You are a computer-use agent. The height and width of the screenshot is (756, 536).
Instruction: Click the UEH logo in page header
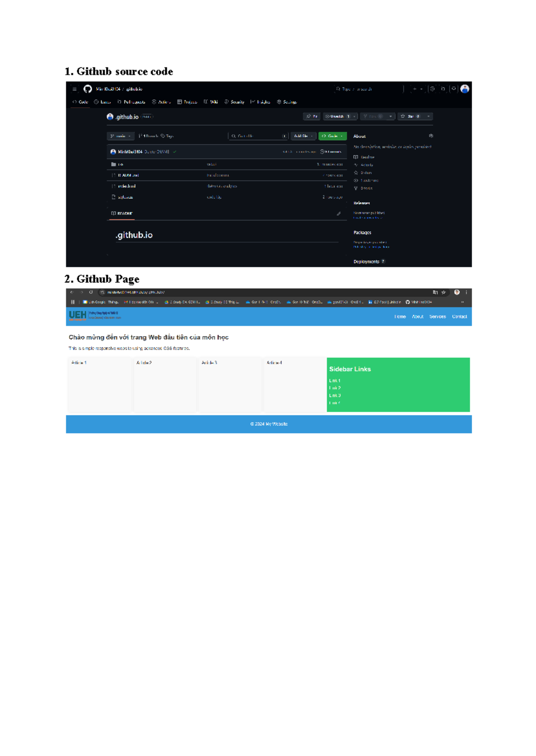[95, 316]
